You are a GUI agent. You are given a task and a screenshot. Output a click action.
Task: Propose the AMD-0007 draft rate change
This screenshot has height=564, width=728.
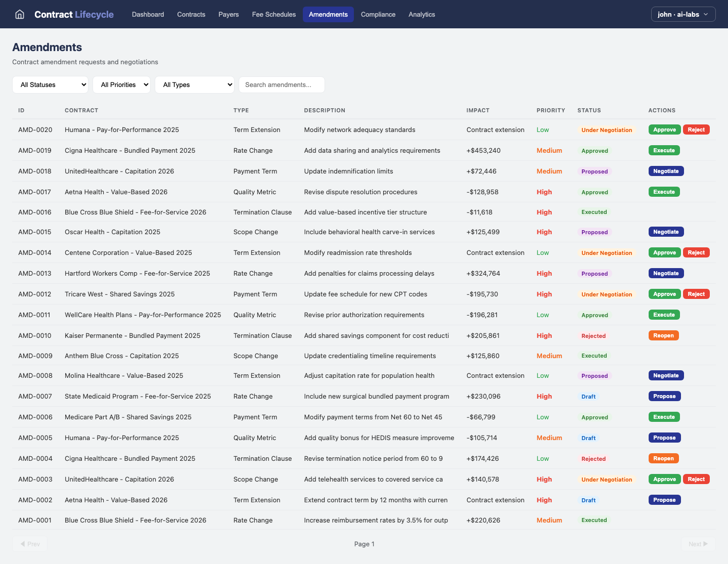(x=664, y=396)
